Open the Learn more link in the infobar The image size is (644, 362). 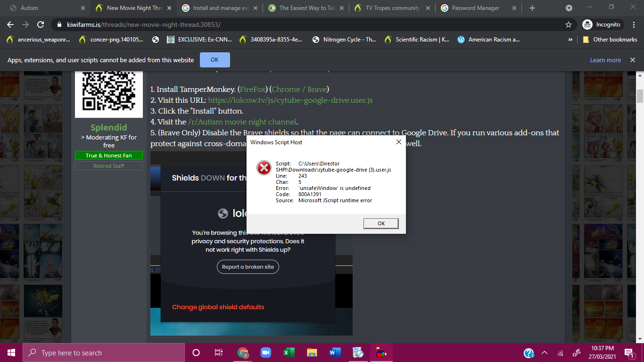605,60
